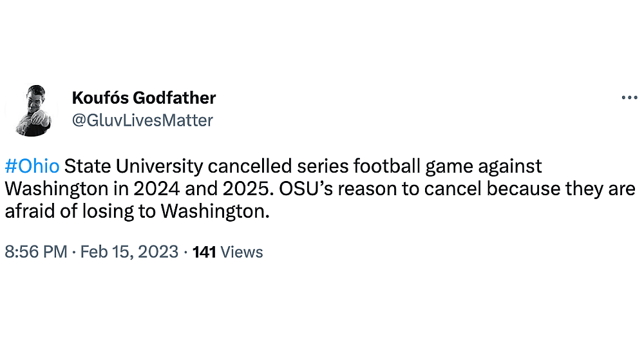
Task: Click the @GluvLivesMatter handle
Action: click(x=142, y=120)
